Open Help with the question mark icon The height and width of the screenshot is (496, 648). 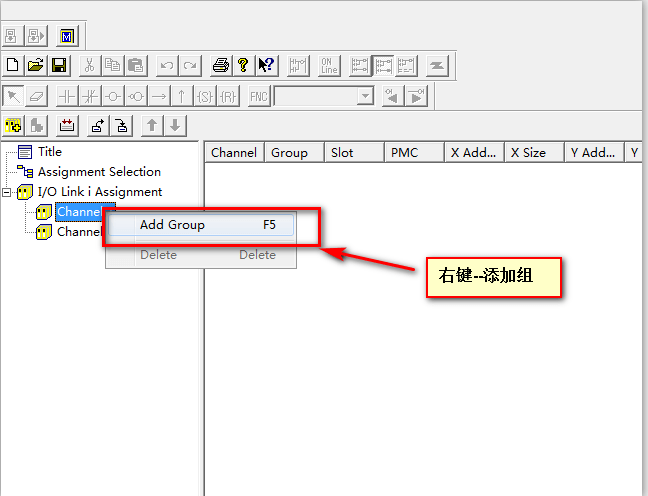pos(243,66)
